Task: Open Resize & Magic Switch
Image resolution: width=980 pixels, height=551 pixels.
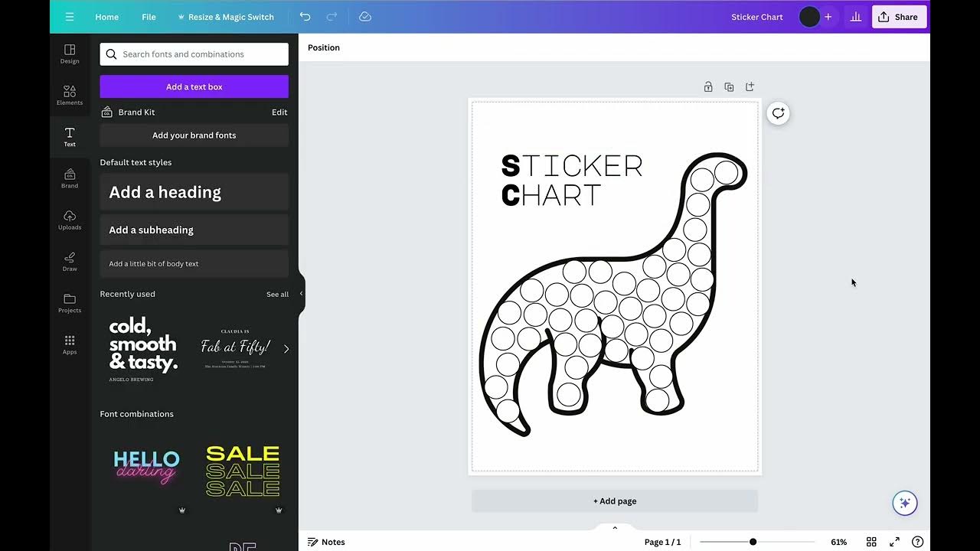Action: point(225,17)
